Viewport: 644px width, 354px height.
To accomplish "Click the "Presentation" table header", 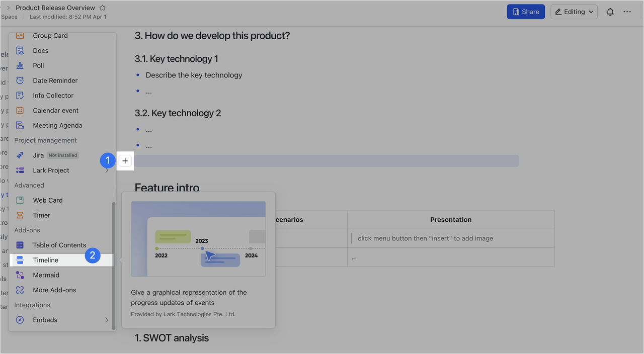I will pyautogui.click(x=451, y=220).
